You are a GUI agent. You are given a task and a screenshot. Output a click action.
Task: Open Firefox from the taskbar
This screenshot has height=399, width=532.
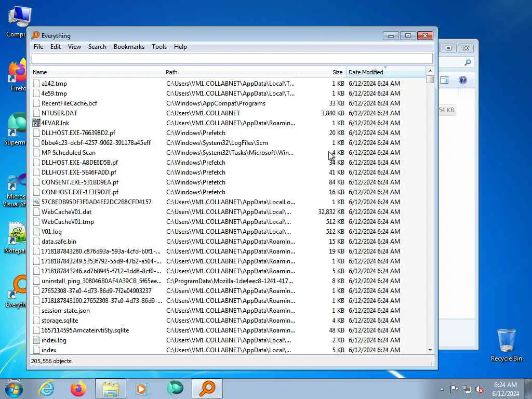point(78,389)
